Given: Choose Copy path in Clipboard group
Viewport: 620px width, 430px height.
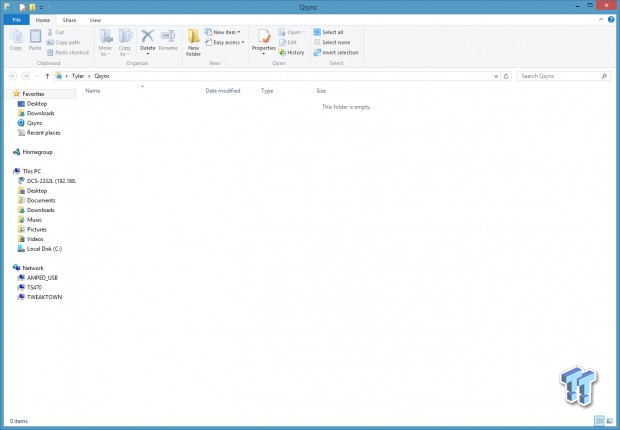Looking at the screenshot, I should (x=63, y=42).
